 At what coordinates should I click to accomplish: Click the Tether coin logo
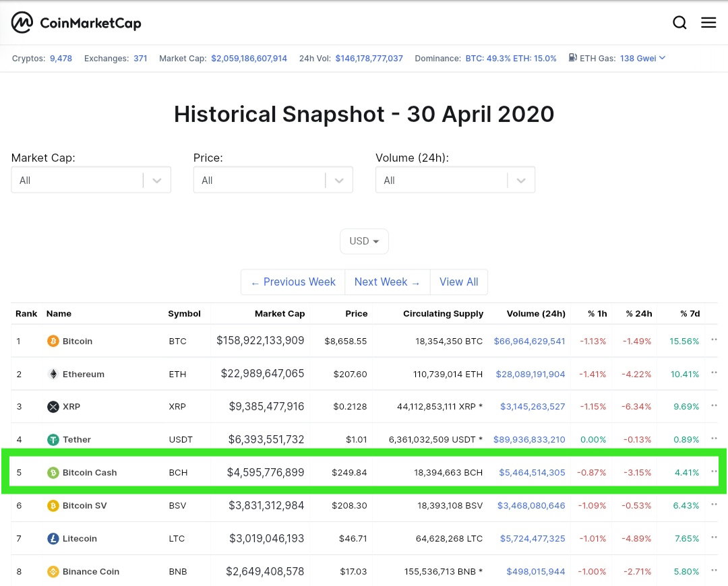coord(53,439)
